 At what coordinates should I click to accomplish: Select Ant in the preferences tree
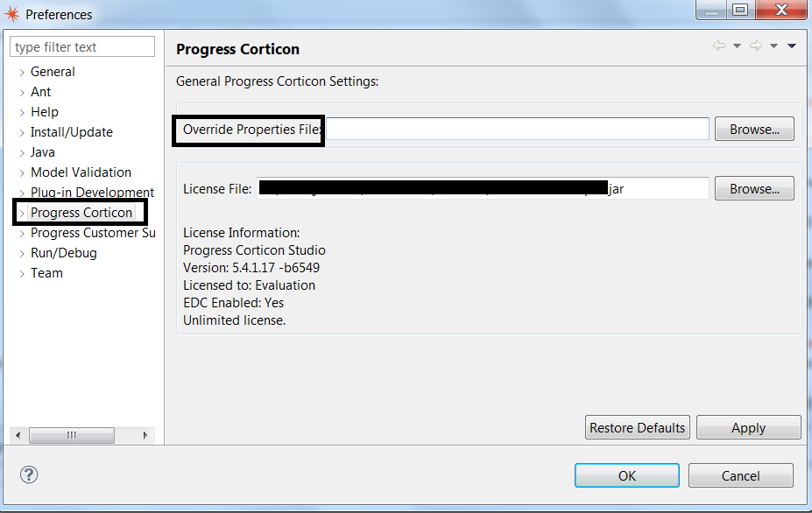[40, 92]
